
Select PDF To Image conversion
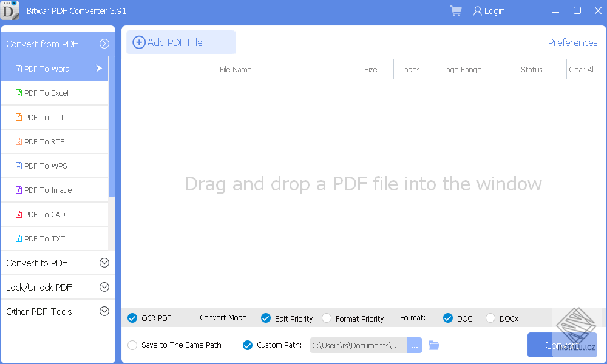click(x=55, y=190)
